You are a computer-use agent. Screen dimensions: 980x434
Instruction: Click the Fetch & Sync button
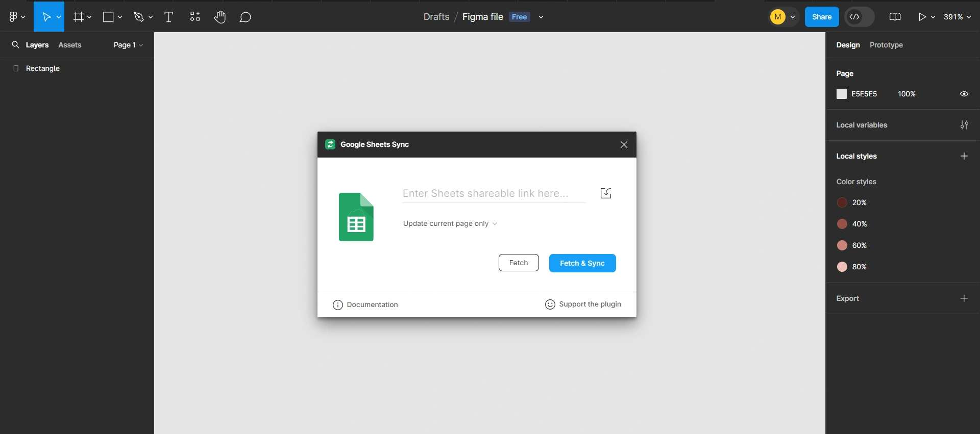[x=582, y=263]
